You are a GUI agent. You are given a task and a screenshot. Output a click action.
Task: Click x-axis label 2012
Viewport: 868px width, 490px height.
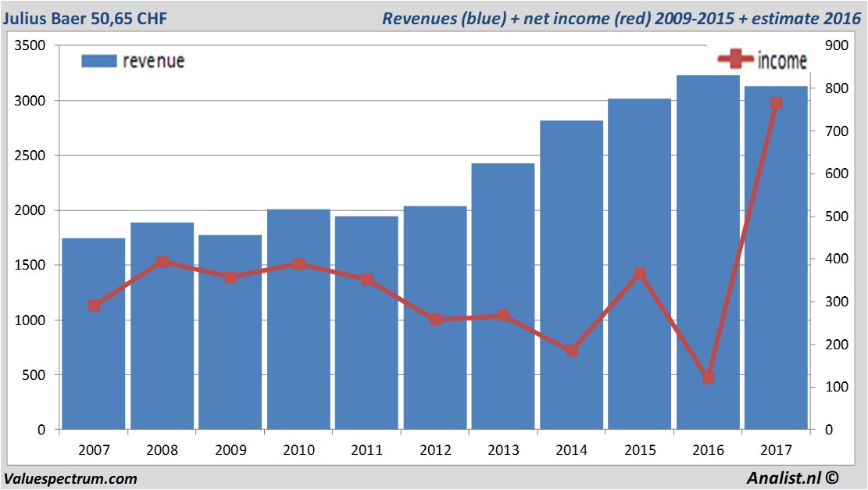click(x=436, y=450)
